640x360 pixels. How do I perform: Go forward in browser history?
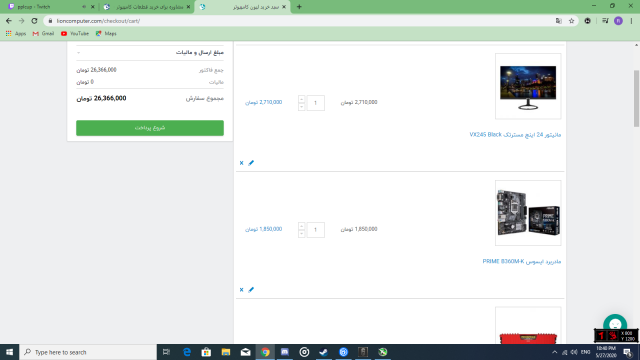22,21
